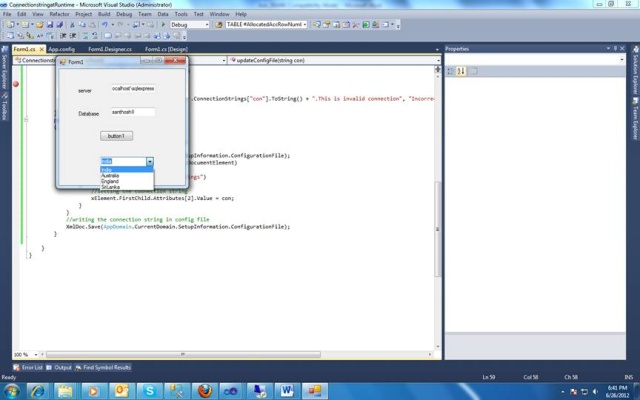The image size is (640, 400).
Task: Open Microsoft Word from the taskbar
Action: [x=287, y=391]
